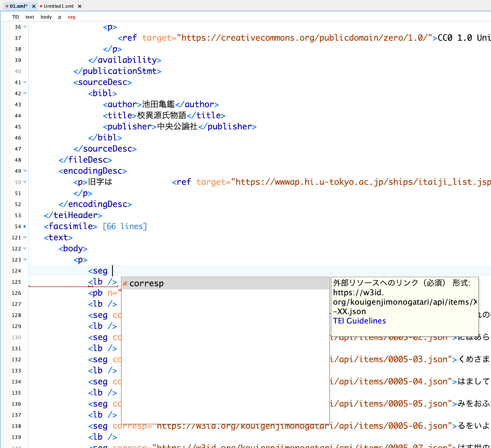Switch to the Untitled1.xml tab
491x448 pixels.
tap(59, 6)
